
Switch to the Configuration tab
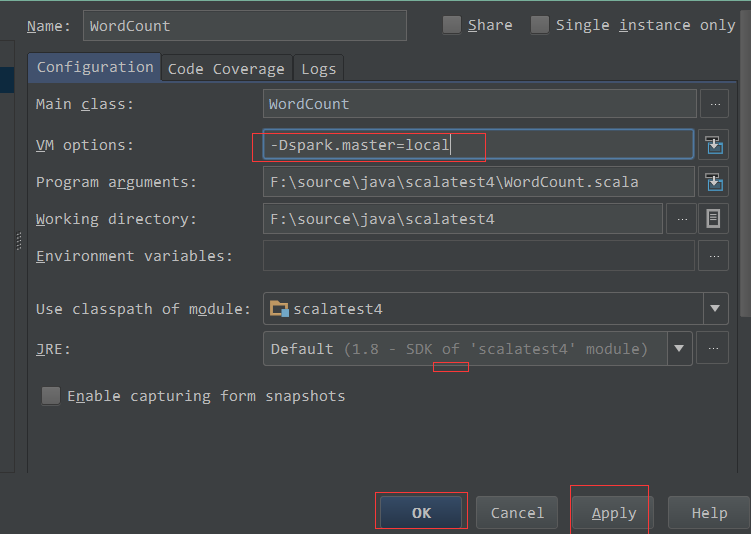pyautogui.click(x=95, y=67)
